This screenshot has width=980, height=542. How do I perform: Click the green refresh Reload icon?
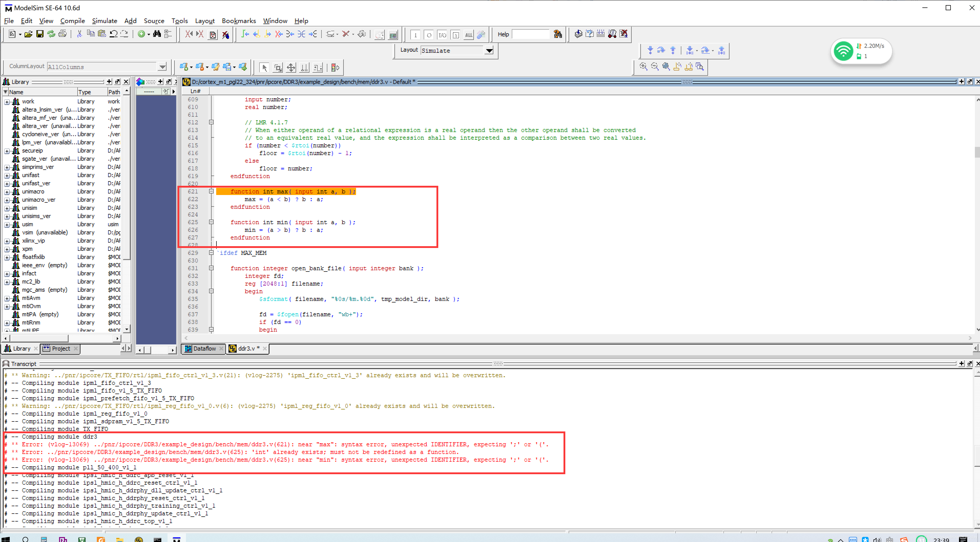click(x=51, y=34)
